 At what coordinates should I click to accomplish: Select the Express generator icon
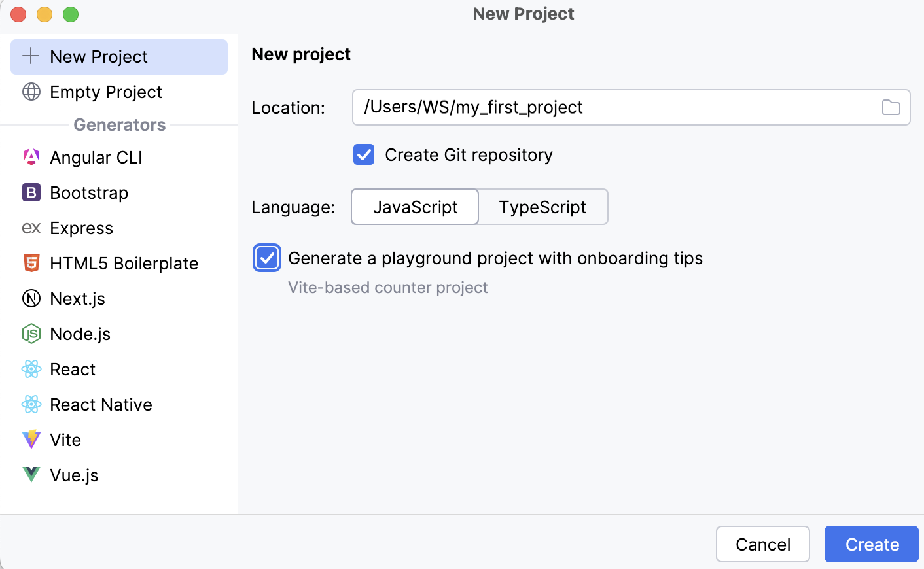(31, 228)
